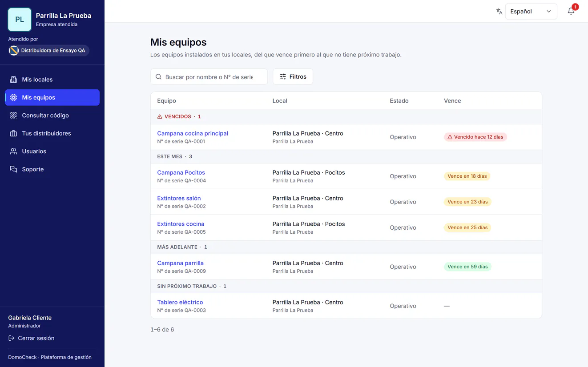This screenshot has width=588, height=367.
Task: Click serial number QA-0003 text
Action: pos(181,310)
